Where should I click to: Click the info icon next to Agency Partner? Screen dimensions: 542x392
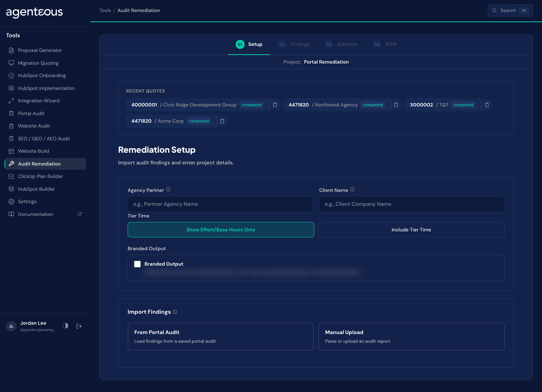tap(168, 189)
